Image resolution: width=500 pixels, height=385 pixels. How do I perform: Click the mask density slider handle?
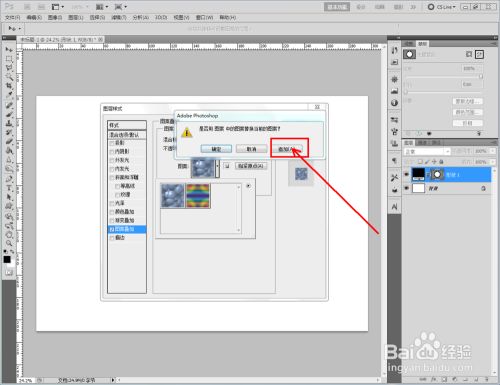pyautogui.click(x=481, y=77)
